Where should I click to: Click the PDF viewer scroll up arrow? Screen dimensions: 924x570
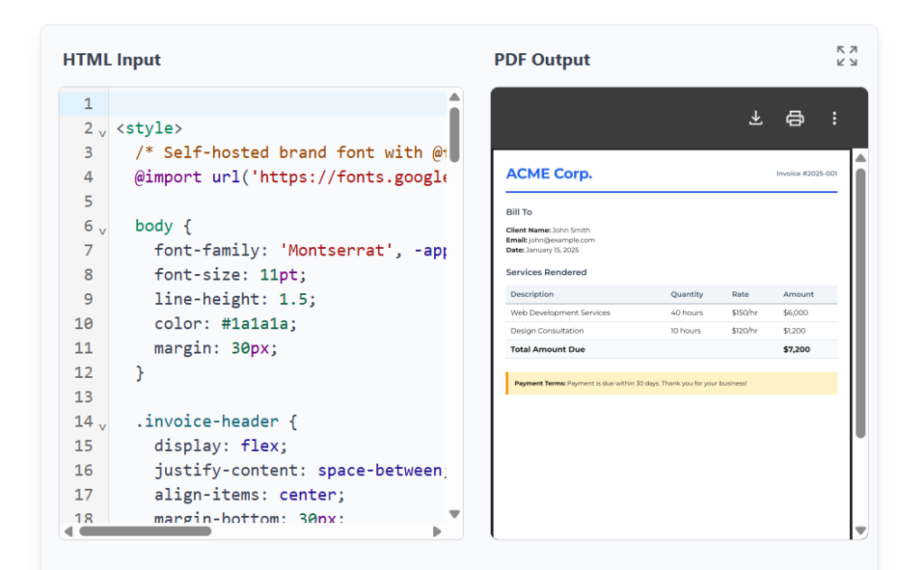[x=860, y=159]
